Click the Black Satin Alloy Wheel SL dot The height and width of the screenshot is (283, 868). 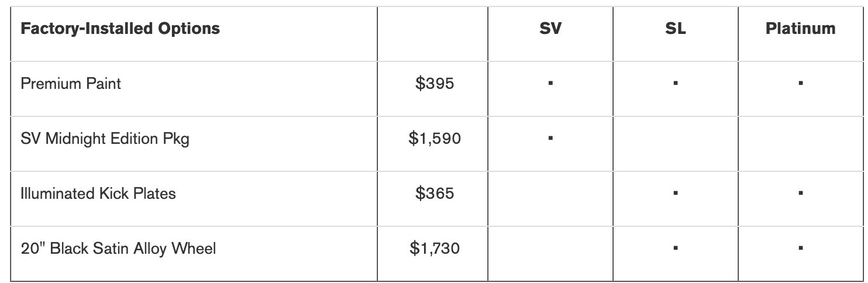676,248
